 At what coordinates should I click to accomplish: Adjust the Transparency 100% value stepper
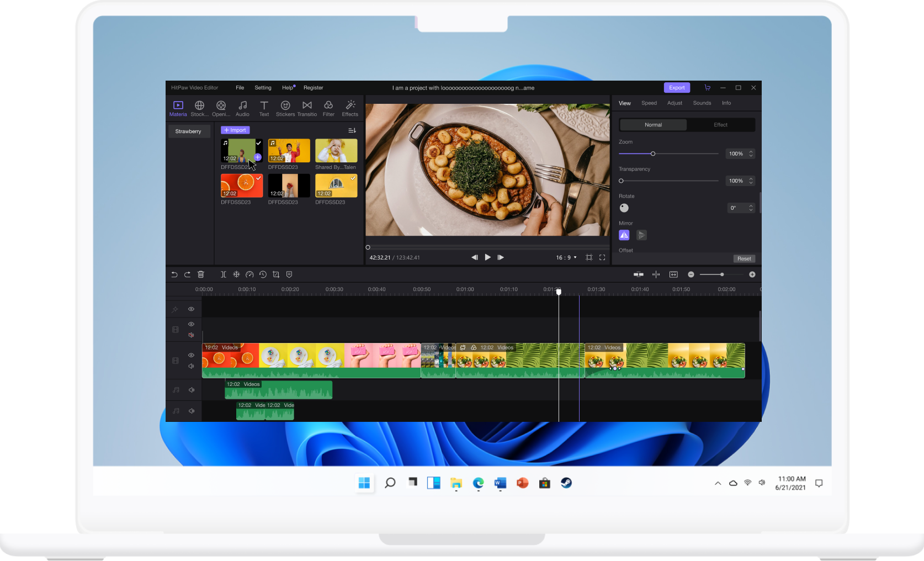click(751, 181)
